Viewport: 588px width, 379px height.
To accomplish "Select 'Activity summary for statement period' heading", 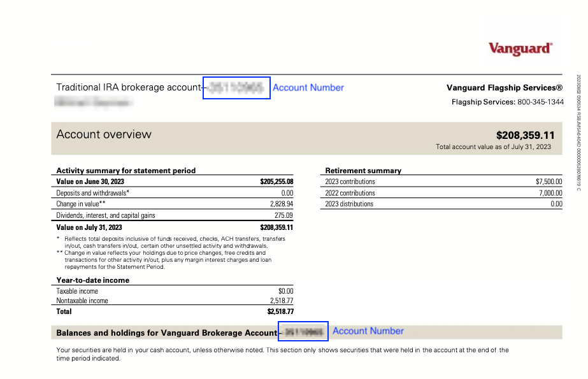I will click(126, 171).
